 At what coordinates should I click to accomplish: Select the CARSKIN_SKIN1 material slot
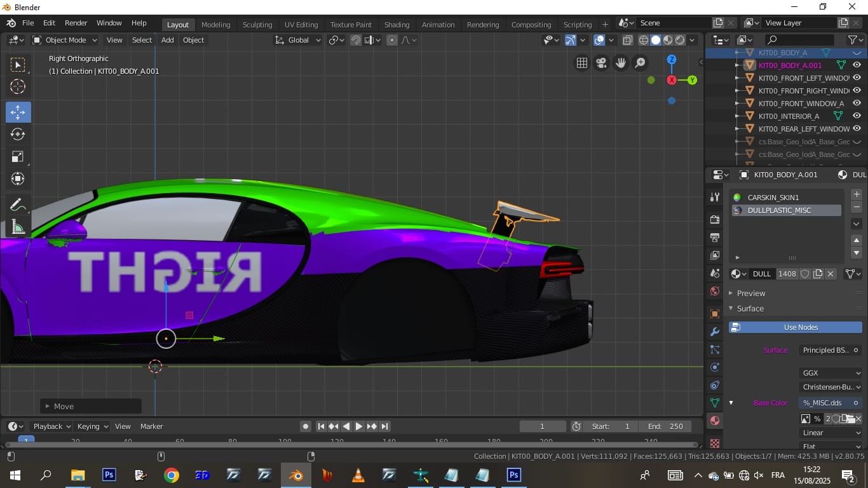(773, 198)
